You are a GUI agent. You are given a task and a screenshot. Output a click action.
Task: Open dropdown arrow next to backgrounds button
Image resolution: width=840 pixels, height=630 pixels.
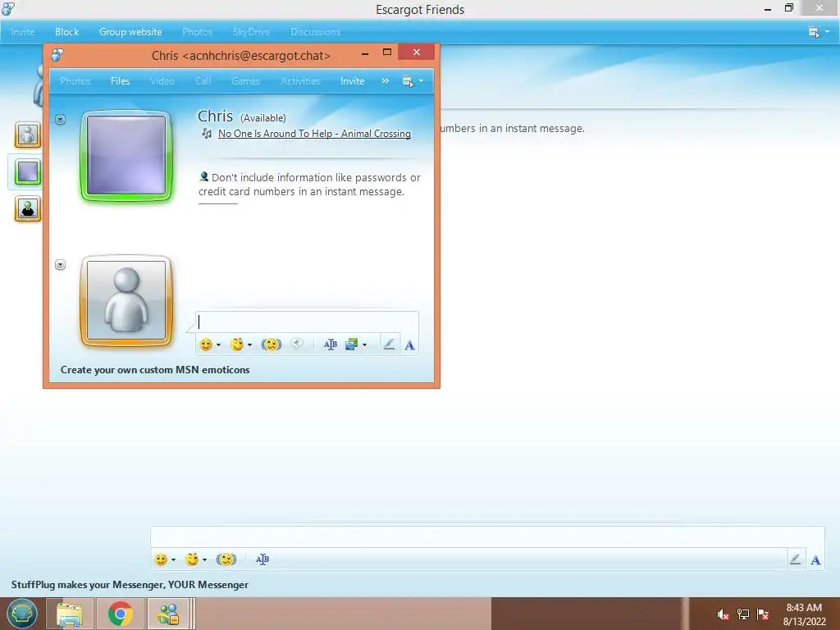tap(365, 345)
